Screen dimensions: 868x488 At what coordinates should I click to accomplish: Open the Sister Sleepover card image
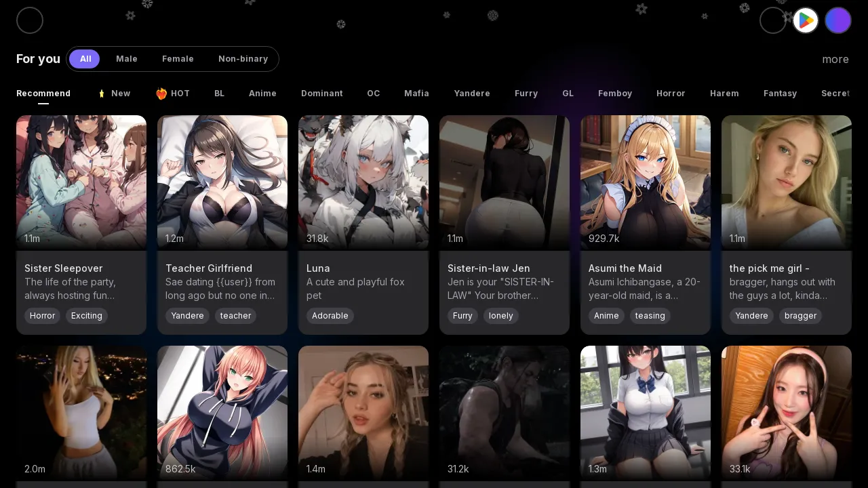[81, 183]
